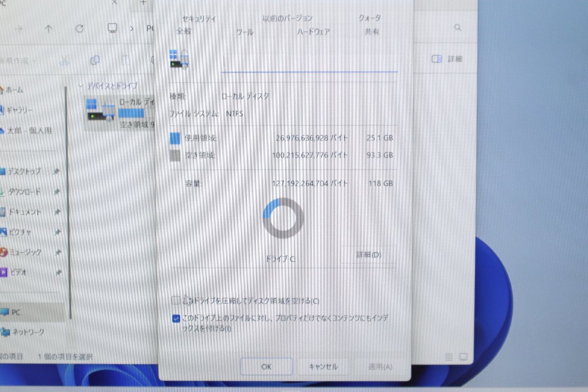Click the 適用(A) button
Screen dimensions: 588x392
(380, 366)
